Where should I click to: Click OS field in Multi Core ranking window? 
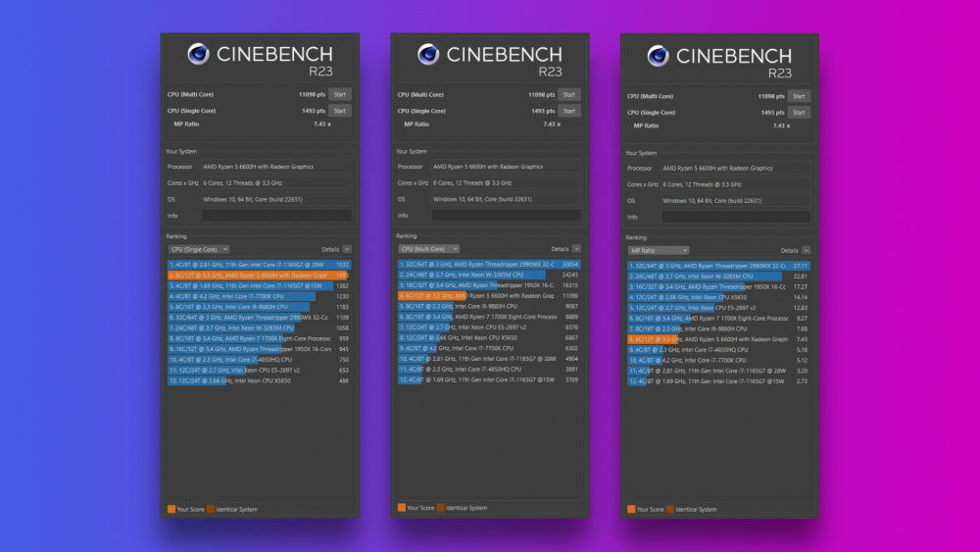pyautogui.click(x=507, y=199)
